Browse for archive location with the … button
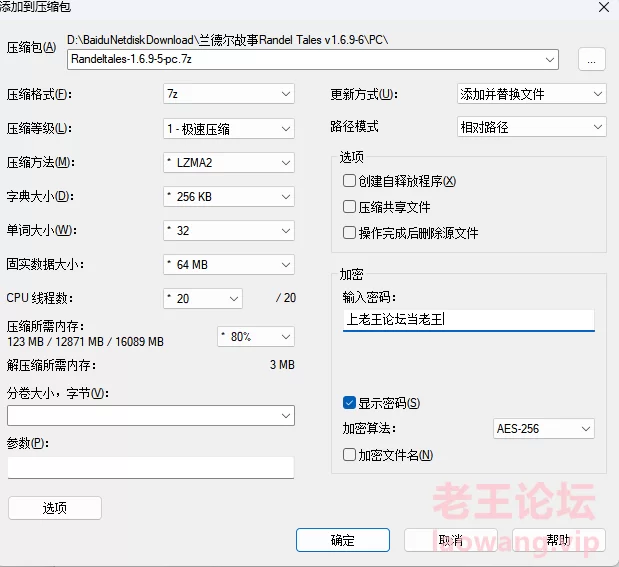619x567 pixels. (x=591, y=60)
